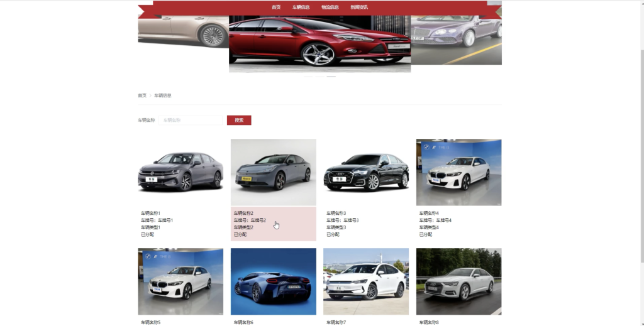Viewport: 644px width, 326px height.
Task: Select the red Ford car carousel slide
Action: (x=319, y=44)
